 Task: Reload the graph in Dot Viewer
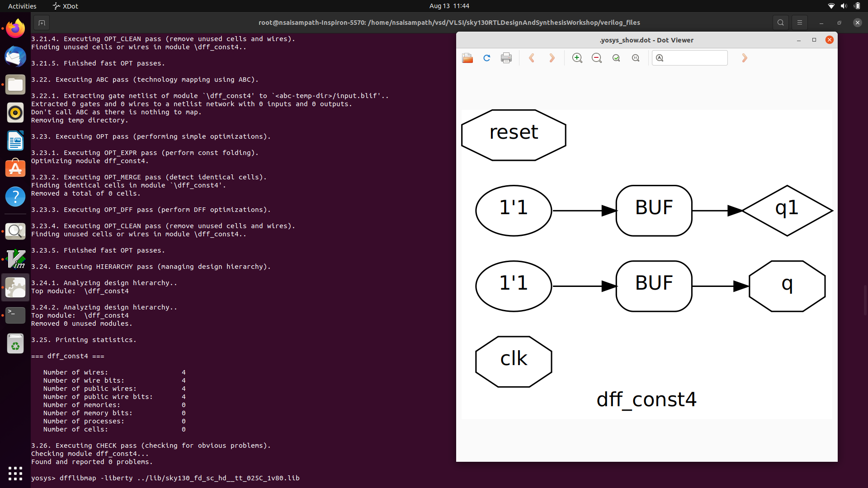pyautogui.click(x=487, y=58)
